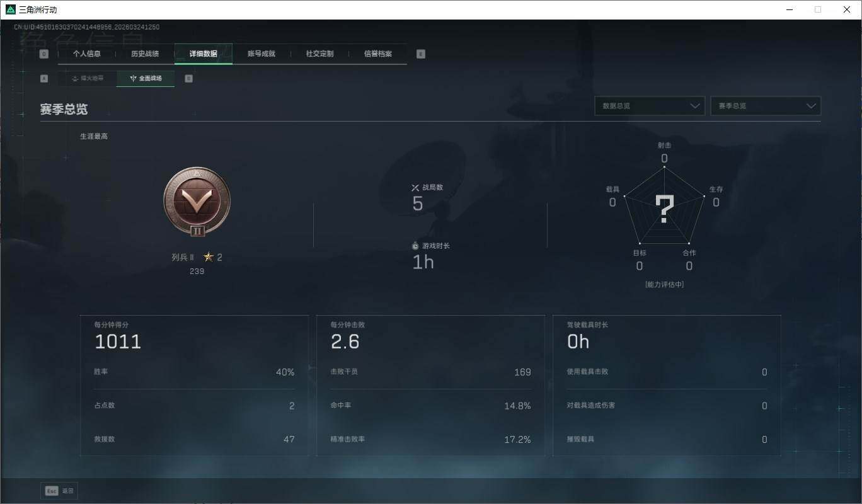Switch to the 历史战绩 tab
The image size is (862, 504).
145,54
